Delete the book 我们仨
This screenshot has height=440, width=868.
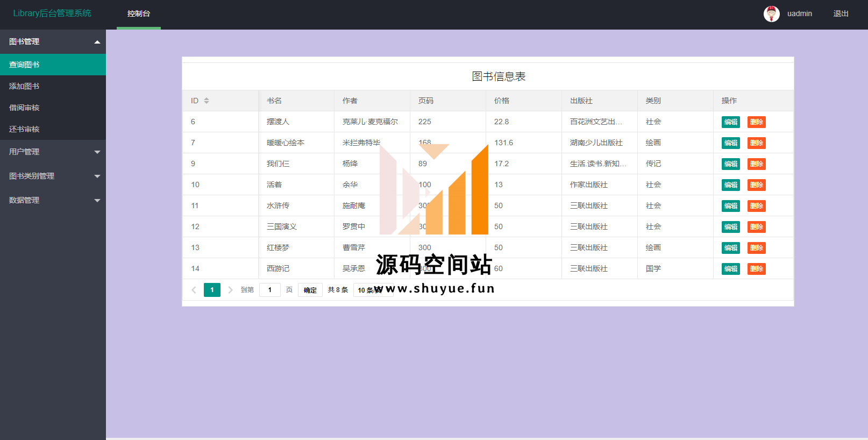pos(757,164)
